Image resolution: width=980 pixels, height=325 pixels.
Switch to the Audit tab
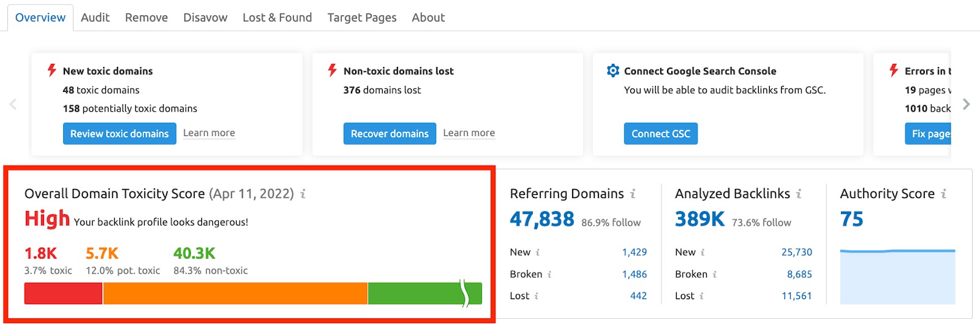(x=95, y=17)
